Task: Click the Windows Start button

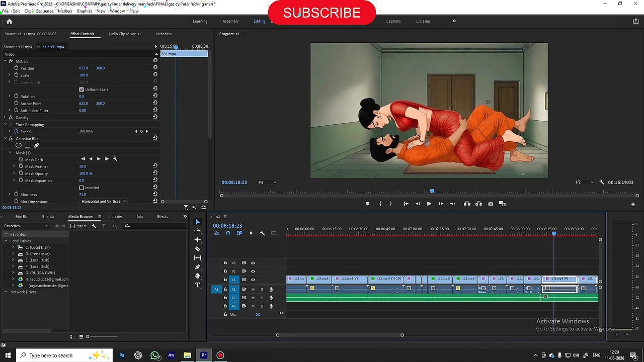Action: point(8,355)
